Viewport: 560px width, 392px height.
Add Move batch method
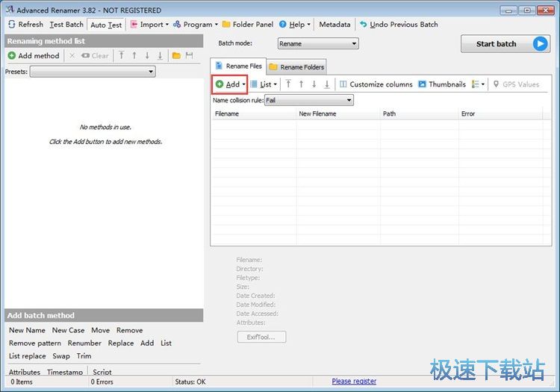[x=100, y=330]
